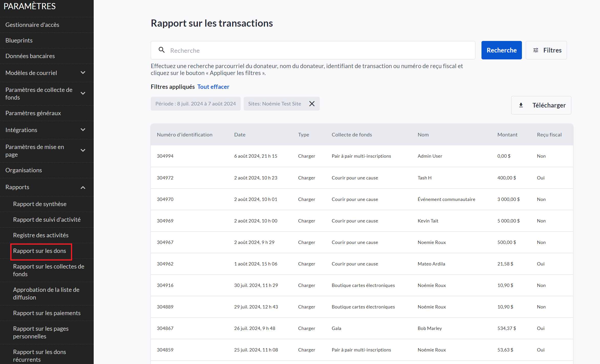Collapse the Rapports section
This screenshot has width=600, height=364.
[83, 187]
